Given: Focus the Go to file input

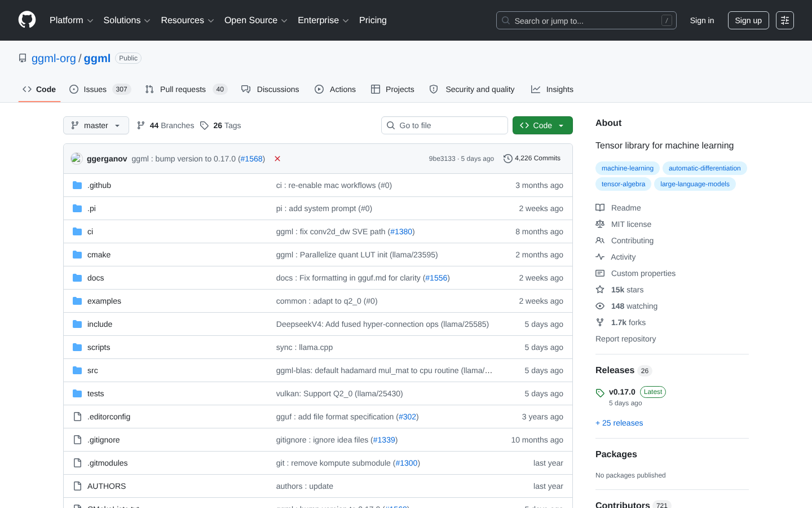Looking at the screenshot, I should click(444, 125).
